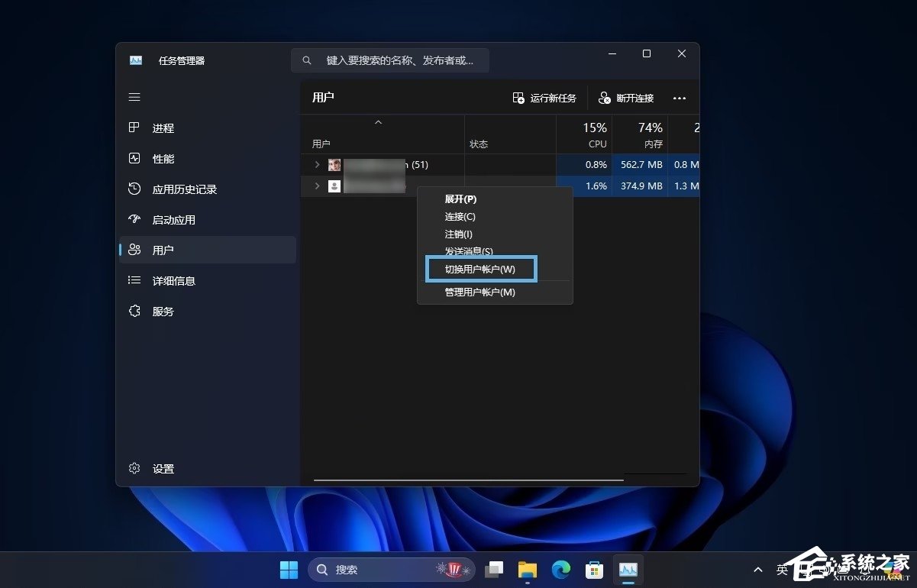917x588 pixels.
Task: Open the 性能 (Performance) page
Action: click(x=163, y=159)
